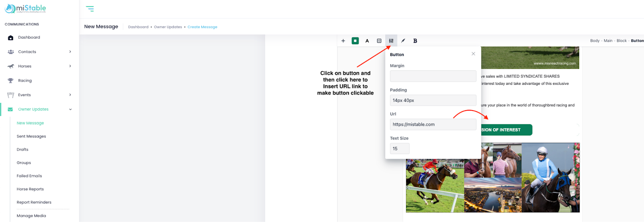
Task: Click the hamburger menu toggle icon
Action: [x=90, y=9]
